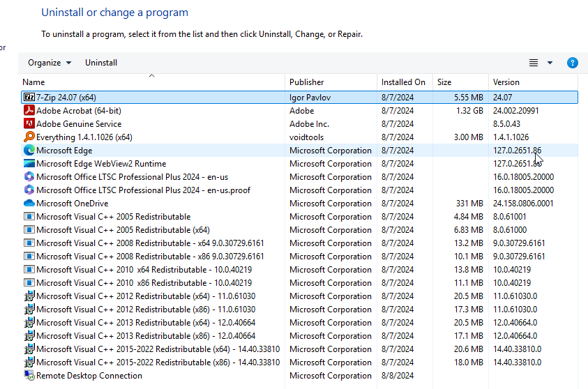Click the 8/8/2024 install date cell
This screenshot has width=588, height=389.
coord(398,376)
